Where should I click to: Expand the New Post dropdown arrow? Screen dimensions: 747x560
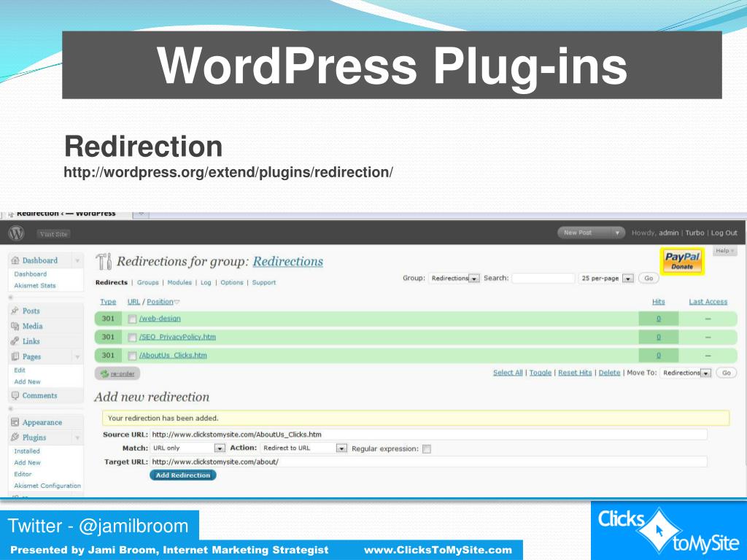coord(617,233)
